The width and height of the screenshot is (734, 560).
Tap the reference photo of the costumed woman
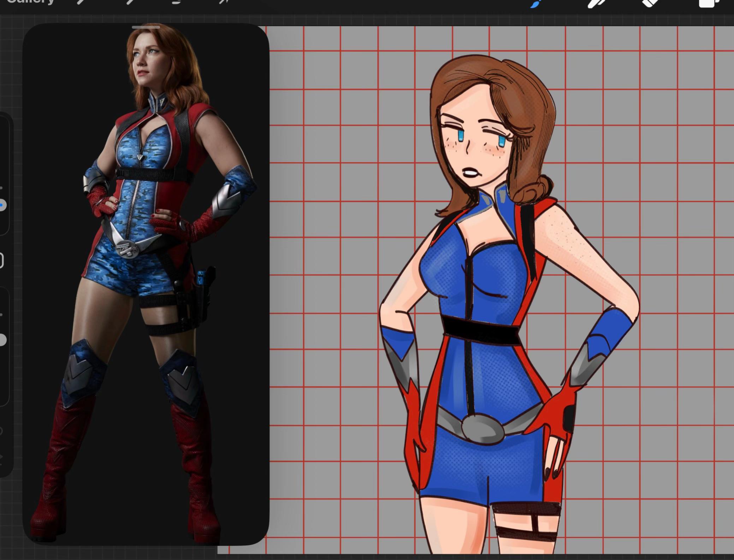tap(146, 284)
